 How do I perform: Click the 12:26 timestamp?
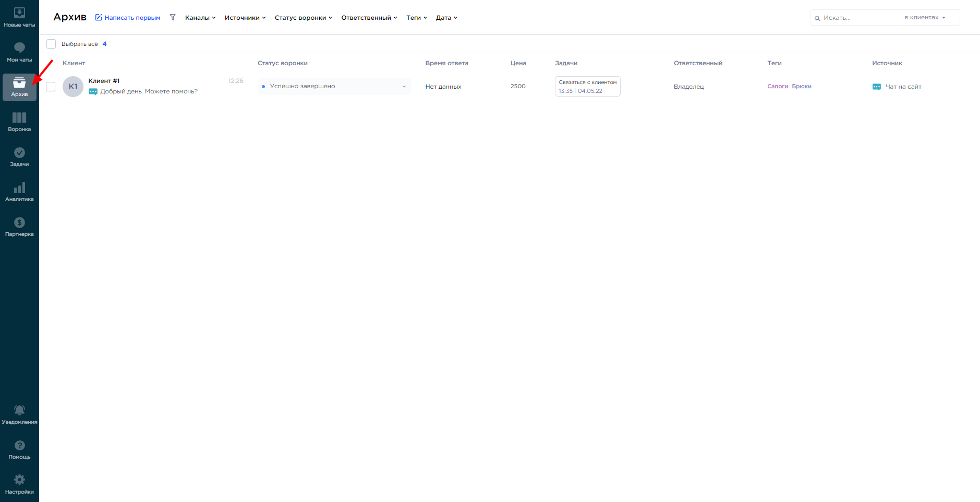point(236,81)
